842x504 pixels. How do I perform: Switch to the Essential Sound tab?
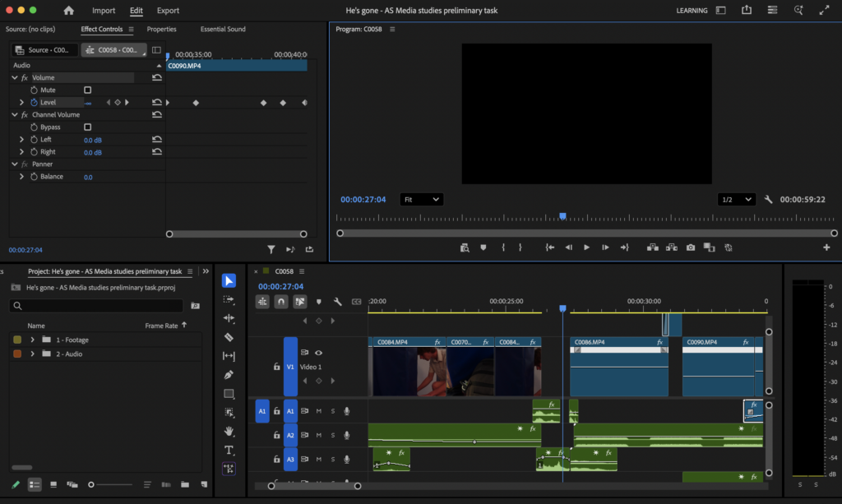224,29
